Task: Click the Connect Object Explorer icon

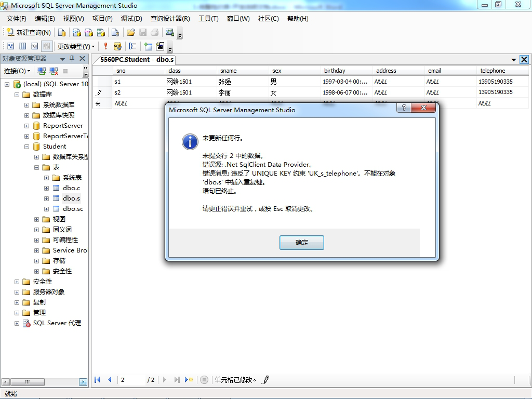Action: [x=42, y=71]
